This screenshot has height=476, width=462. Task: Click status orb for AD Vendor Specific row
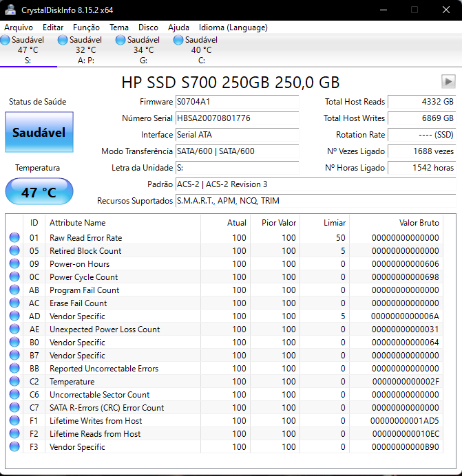[x=14, y=316]
